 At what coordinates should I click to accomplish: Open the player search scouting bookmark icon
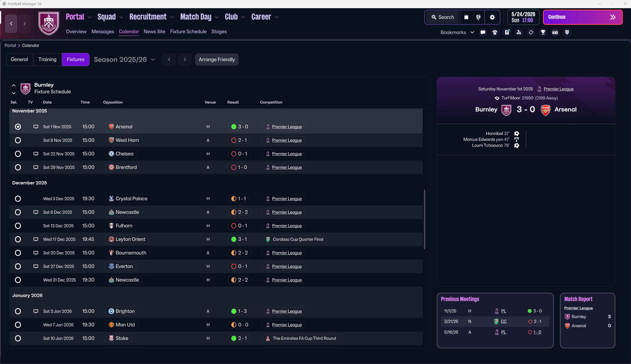coord(519,32)
